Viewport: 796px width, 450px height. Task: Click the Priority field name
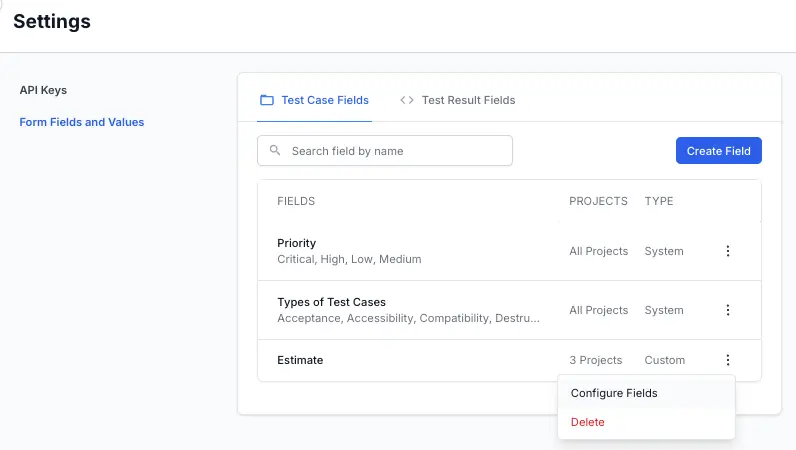pyautogui.click(x=297, y=243)
